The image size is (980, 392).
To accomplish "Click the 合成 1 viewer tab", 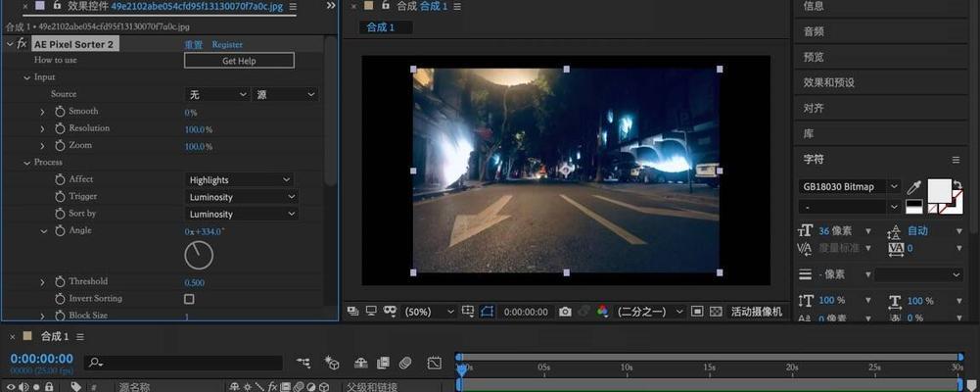I will pos(380,27).
